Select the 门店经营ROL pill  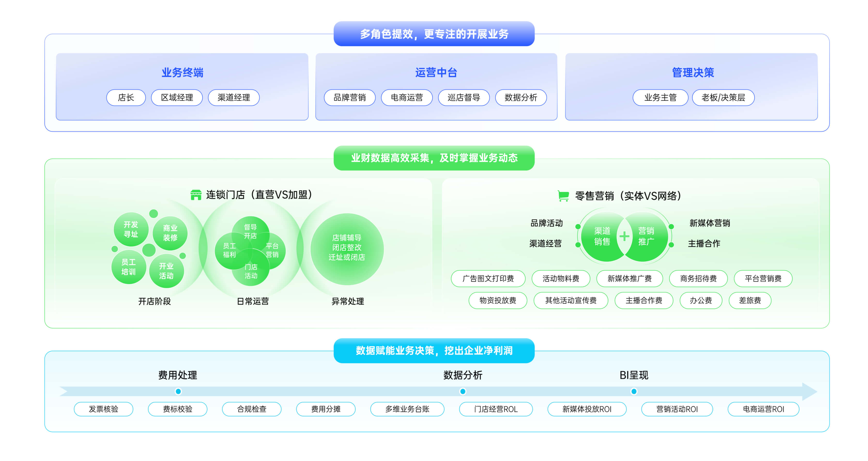(x=496, y=409)
